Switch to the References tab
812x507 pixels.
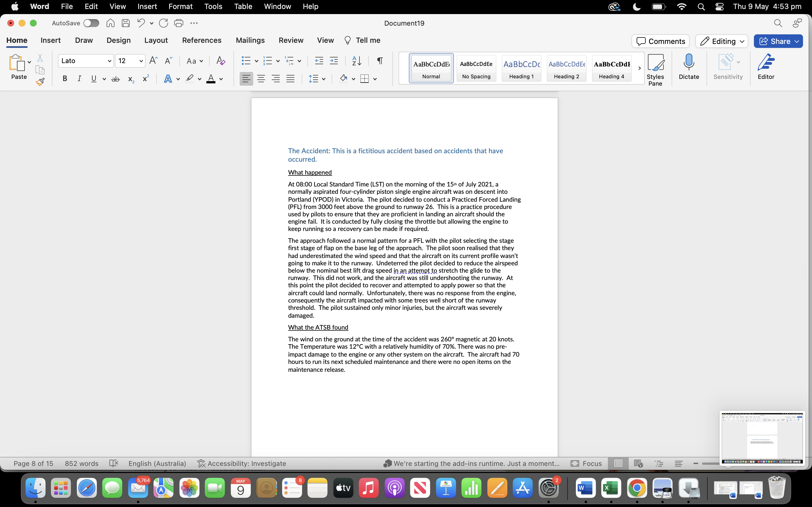tap(201, 40)
